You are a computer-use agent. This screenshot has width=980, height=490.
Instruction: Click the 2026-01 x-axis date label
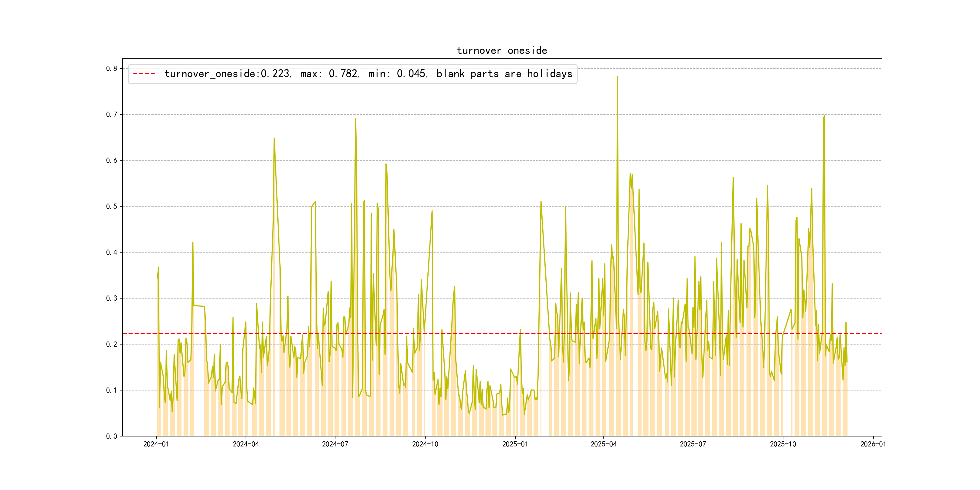873,444
